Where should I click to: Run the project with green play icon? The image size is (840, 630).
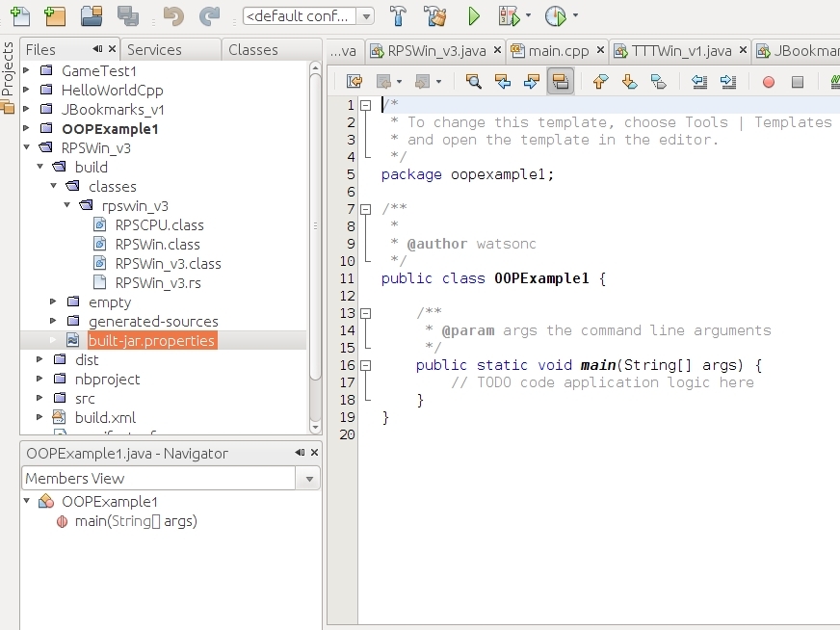(x=474, y=16)
